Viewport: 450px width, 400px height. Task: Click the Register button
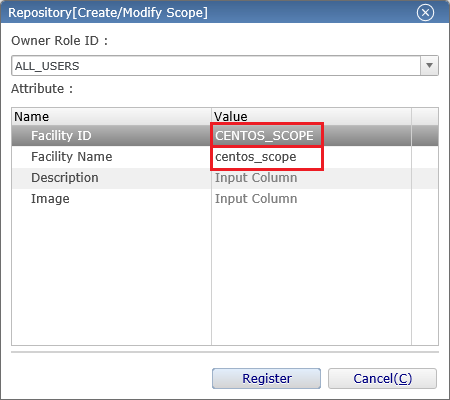[266, 378]
